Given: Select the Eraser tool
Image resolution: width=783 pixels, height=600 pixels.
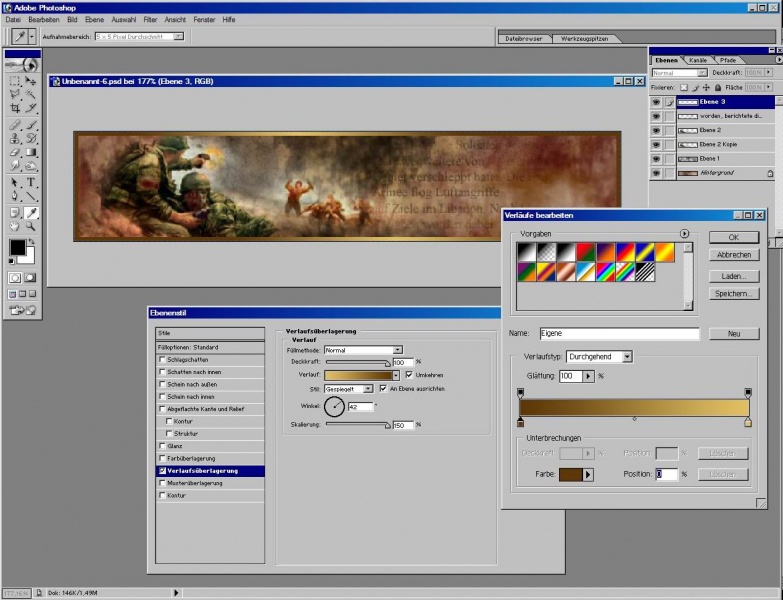Looking at the screenshot, I should (x=15, y=152).
